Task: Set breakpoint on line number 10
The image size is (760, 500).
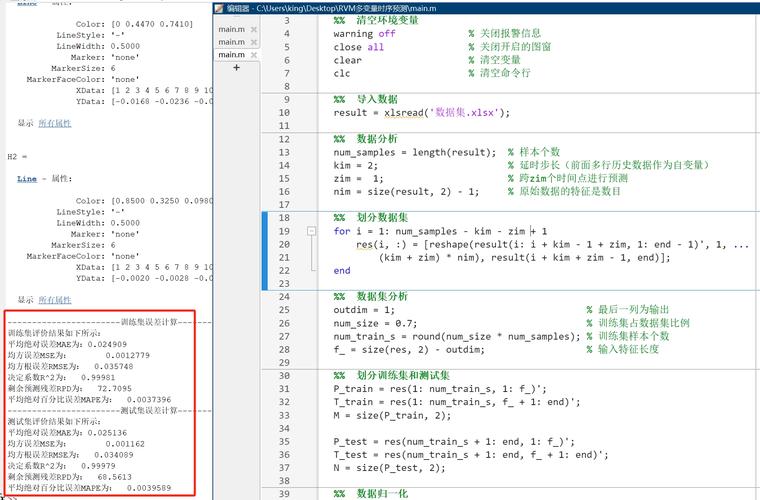Action: pyautogui.click(x=285, y=113)
